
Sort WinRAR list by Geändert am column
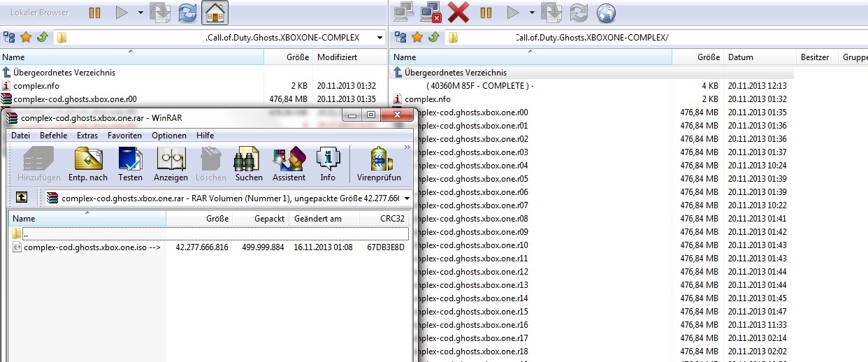324,219
